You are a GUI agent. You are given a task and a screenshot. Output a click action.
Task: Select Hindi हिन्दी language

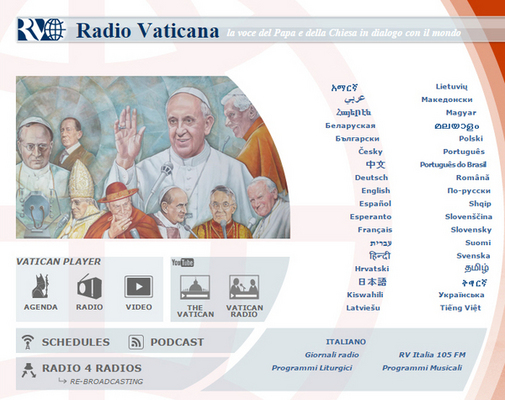coord(379,256)
